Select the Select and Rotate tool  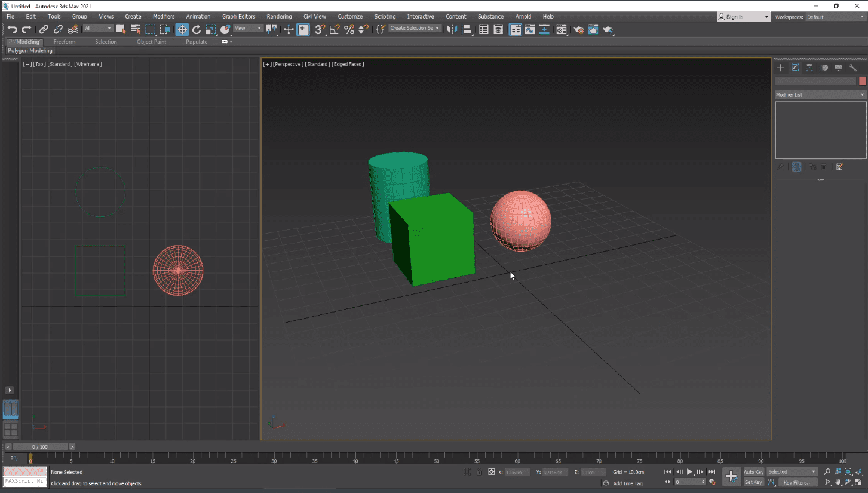click(197, 29)
